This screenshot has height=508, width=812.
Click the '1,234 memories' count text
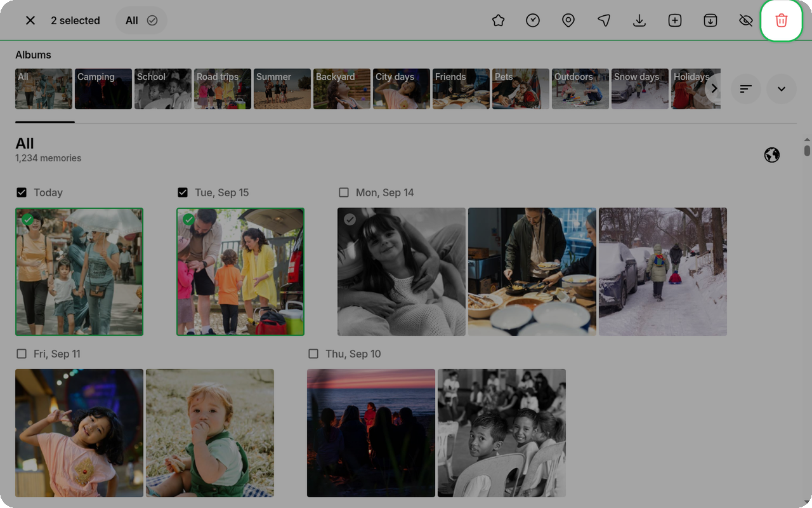pos(48,158)
